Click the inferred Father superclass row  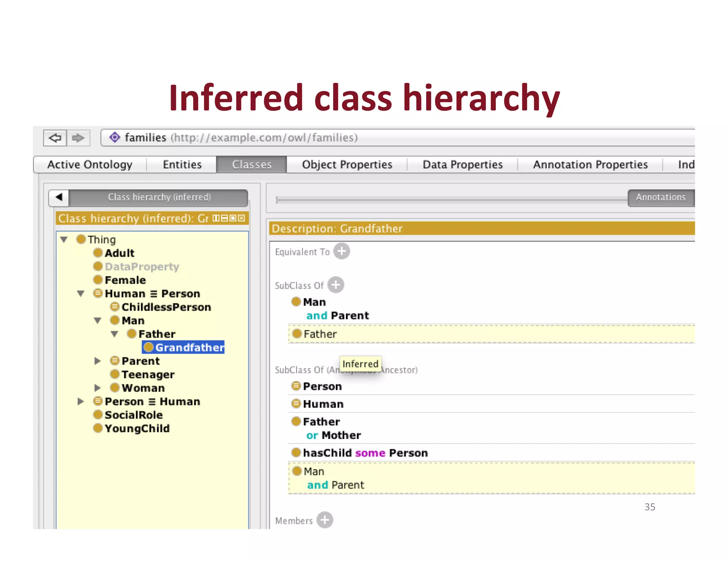point(491,334)
